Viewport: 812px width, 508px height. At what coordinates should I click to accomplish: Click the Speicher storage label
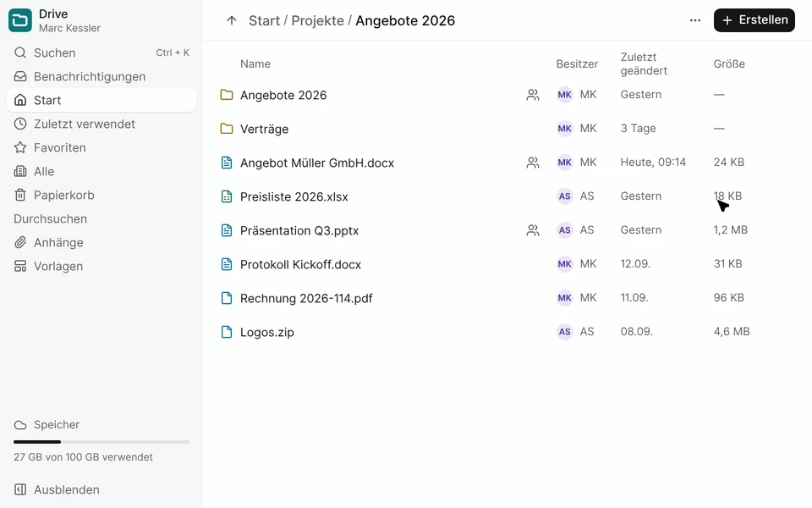tap(57, 424)
